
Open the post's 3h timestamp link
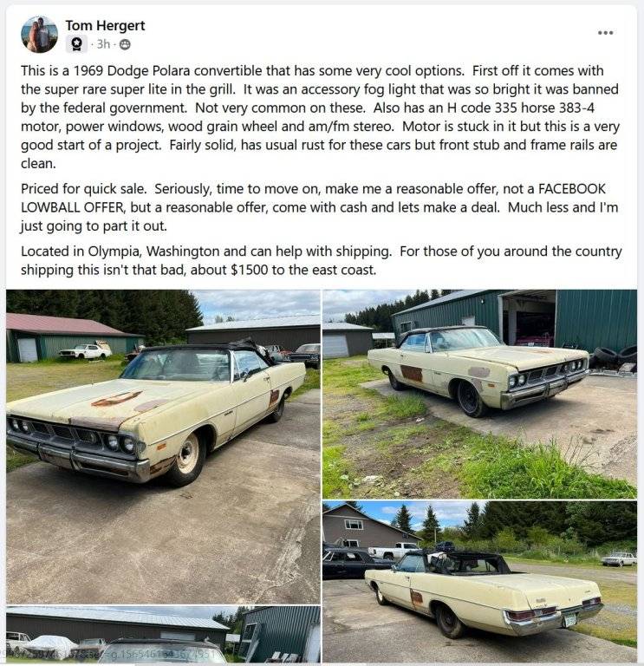pos(103,44)
